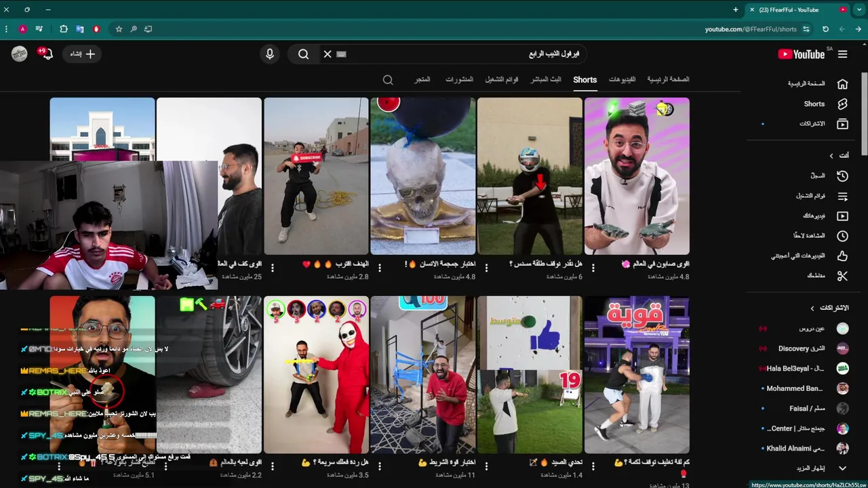Viewport: 868px width, 488px height.
Task: Open notifications bell with 9+ badge
Action: pyautogui.click(x=45, y=54)
